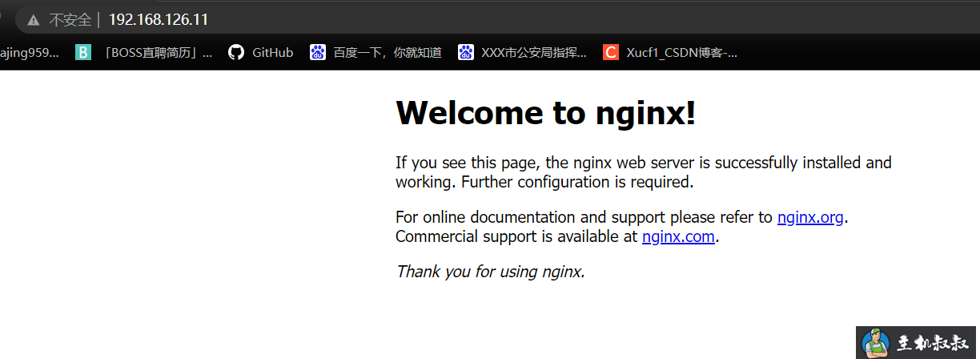This screenshot has width=980, height=359.
Task: Click the cartoon avatar watermark icon
Action: [876, 343]
